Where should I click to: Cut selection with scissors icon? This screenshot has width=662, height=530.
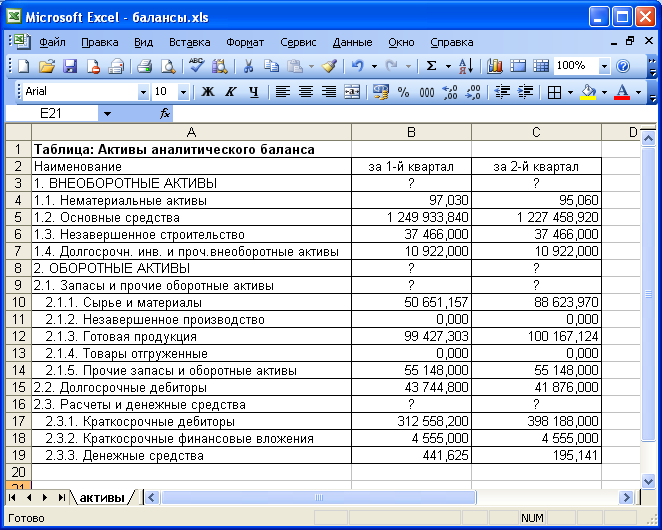(x=248, y=66)
